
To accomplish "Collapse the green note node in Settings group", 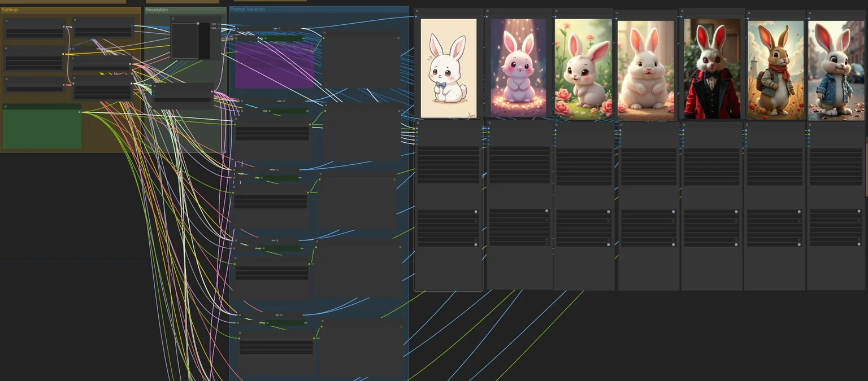I will (x=5, y=106).
